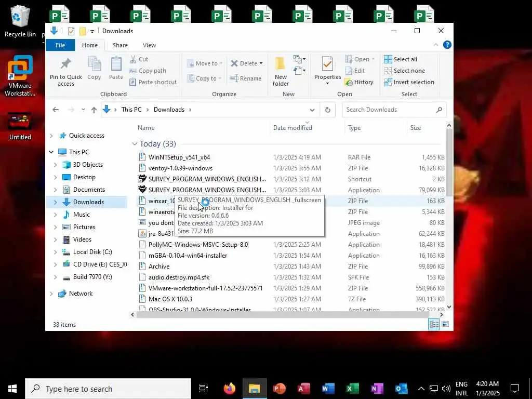Switch to details view button
Image resolution: width=532 pixels, height=399 pixels.
click(434, 324)
